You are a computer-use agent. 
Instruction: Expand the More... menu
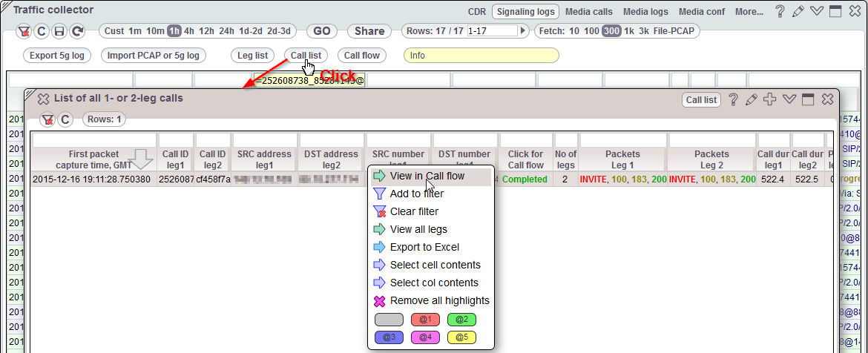(749, 11)
